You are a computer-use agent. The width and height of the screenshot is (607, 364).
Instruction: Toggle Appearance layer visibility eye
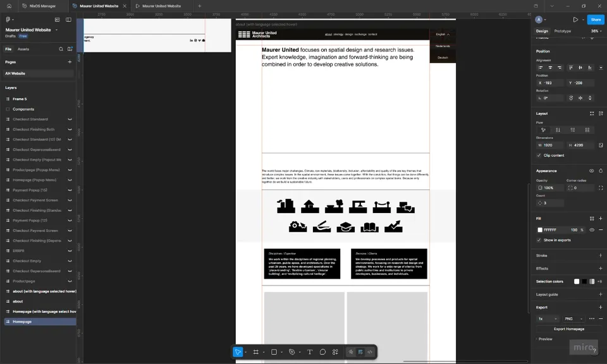(592, 171)
